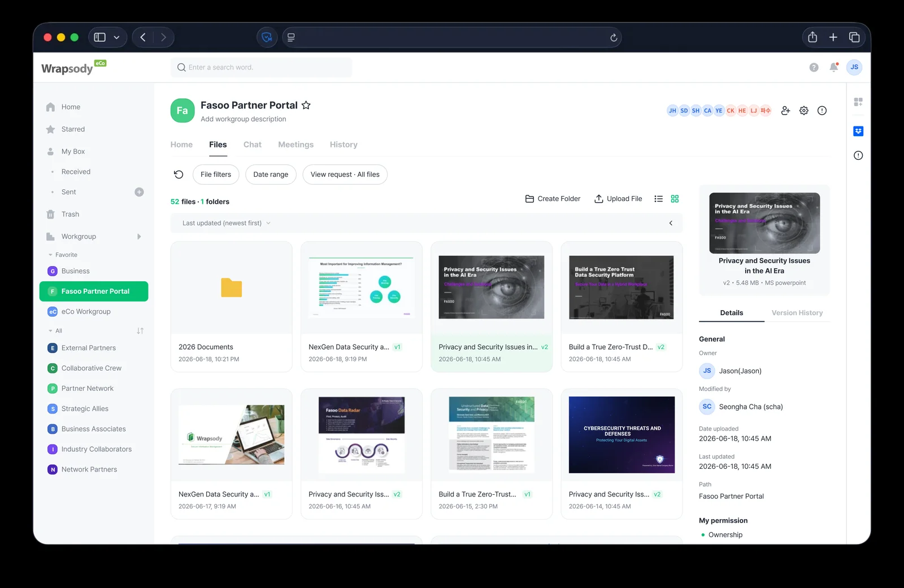
Task: Open eCo Workgroup in favorites
Action: click(86, 312)
